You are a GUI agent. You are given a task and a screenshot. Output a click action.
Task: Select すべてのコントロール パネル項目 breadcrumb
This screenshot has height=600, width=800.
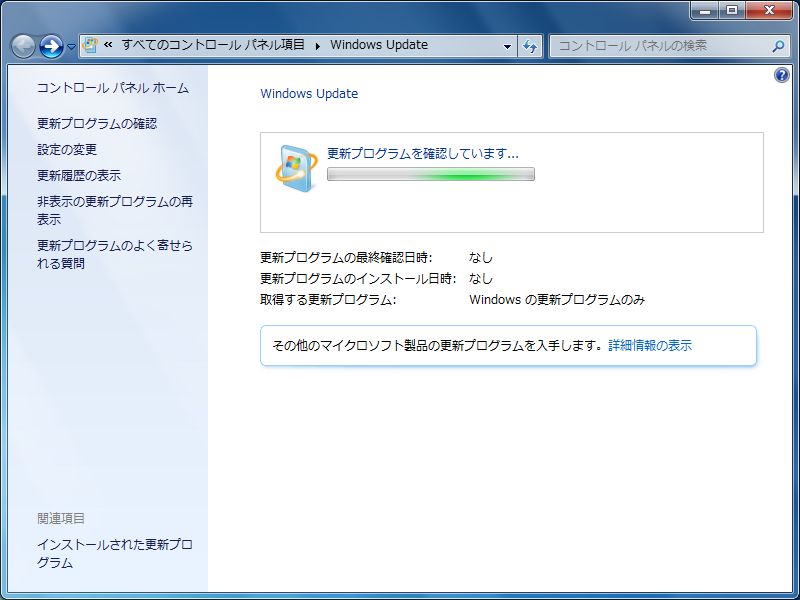click(213, 45)
